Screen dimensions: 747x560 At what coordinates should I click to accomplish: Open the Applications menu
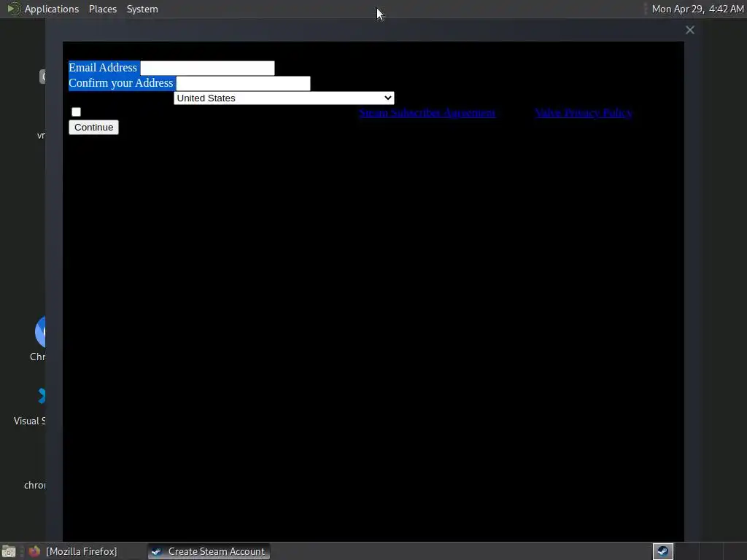(x=52, y=9)
